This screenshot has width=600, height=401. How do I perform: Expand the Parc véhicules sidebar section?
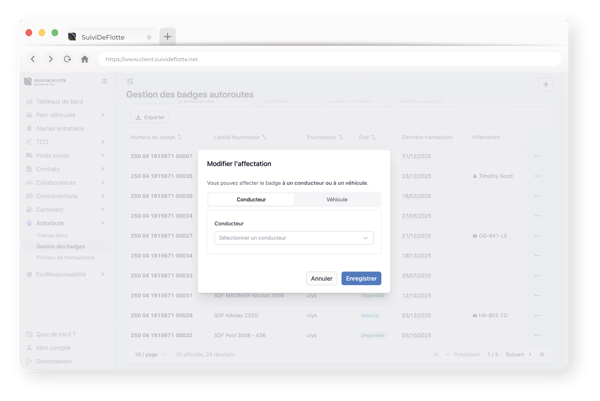tap(103, 115)
